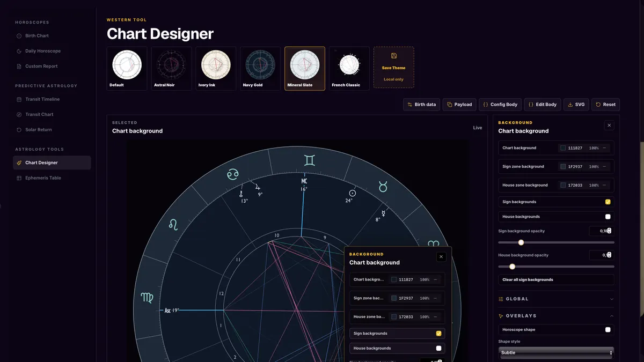This screenshot has height=362, width=644.
Task: Click the Gemini sign glyph on chart
Action: pos(310,160)
